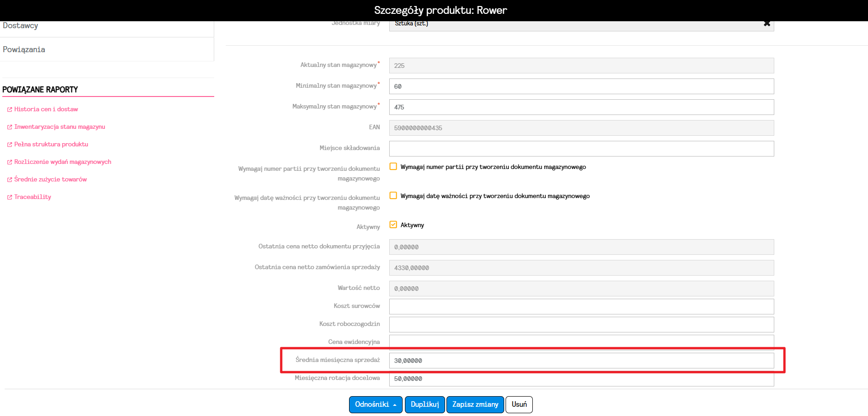868x416 pixels.
Task: Expand the Odnośniki dropdown button
Action: point(376,404)
